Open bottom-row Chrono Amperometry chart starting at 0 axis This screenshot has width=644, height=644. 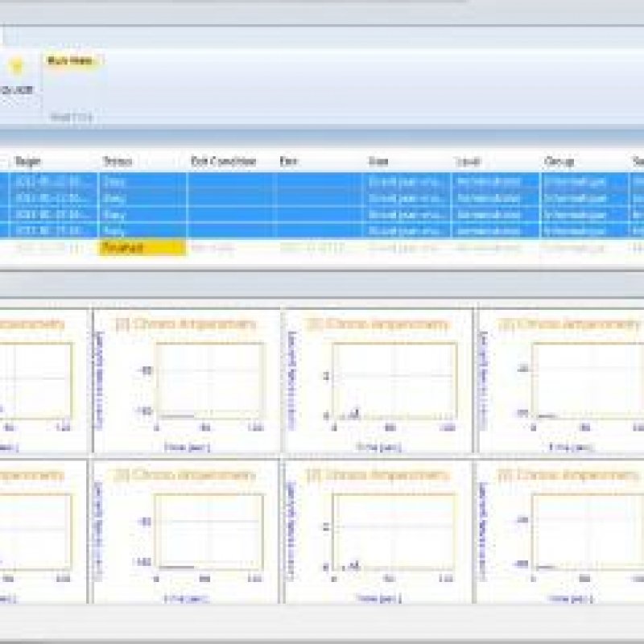click(377, 531)
